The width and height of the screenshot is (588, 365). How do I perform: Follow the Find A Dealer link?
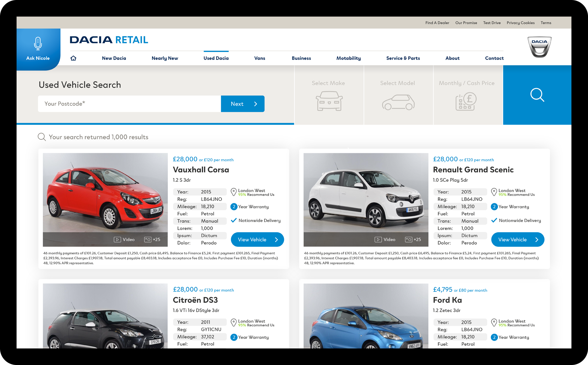tap(437, 23)
